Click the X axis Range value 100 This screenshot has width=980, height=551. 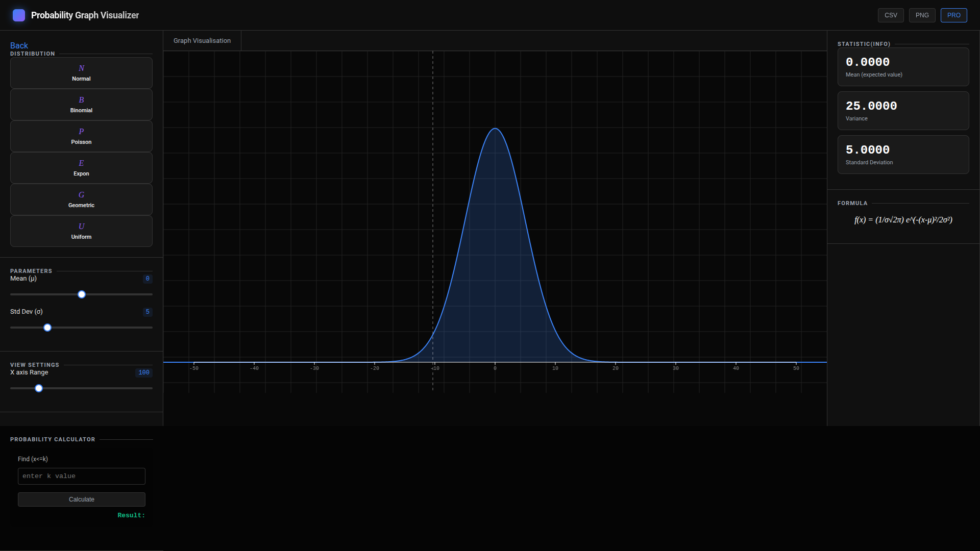pyautogui.click(x=144, y=372)
